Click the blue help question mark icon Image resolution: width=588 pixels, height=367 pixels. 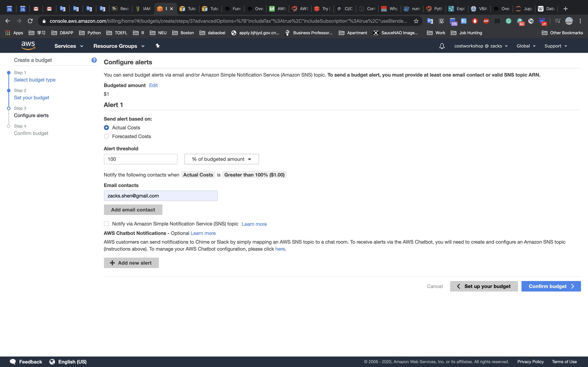[94, 60]
